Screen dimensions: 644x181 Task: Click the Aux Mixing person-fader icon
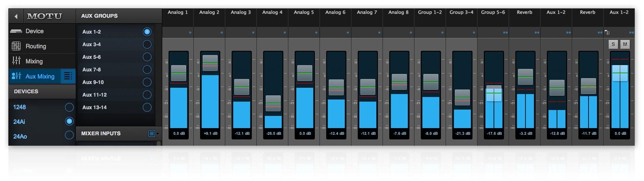coord(16,76)
